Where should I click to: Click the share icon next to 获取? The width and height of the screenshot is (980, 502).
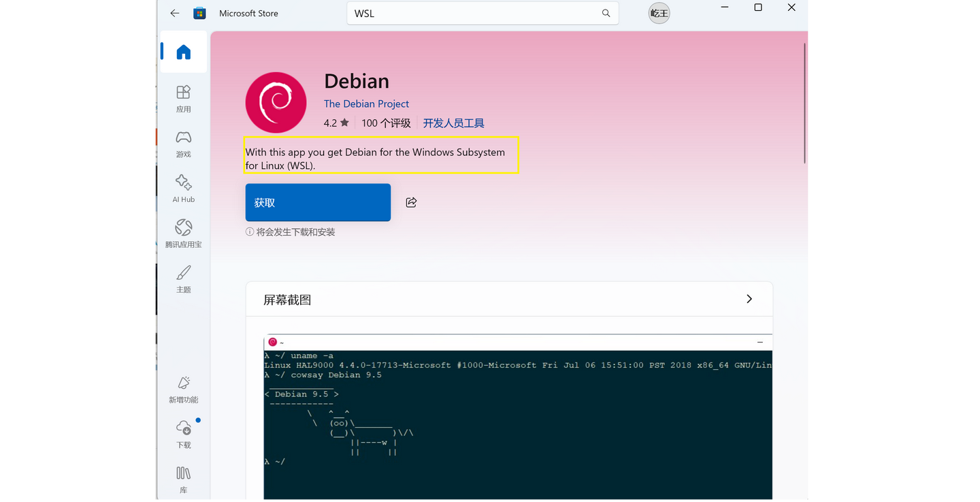coord(411,202)
